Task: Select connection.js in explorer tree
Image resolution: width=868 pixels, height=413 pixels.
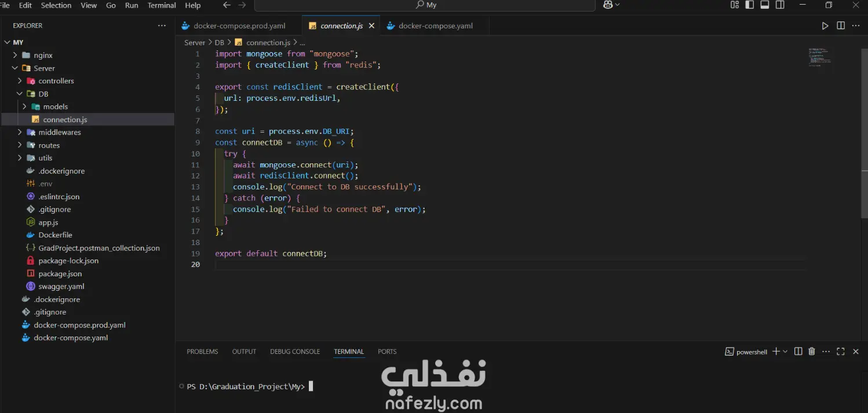Action: click(x=87, y=119)
